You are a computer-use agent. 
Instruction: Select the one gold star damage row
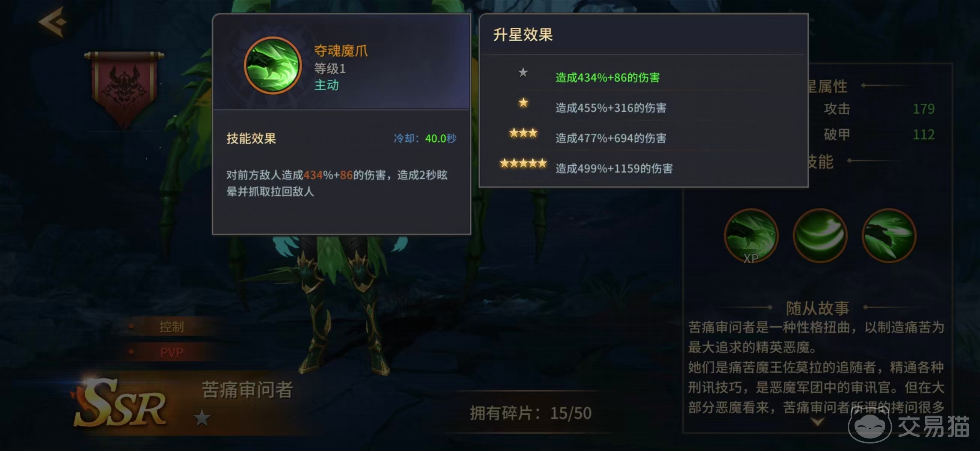(643, 106)
